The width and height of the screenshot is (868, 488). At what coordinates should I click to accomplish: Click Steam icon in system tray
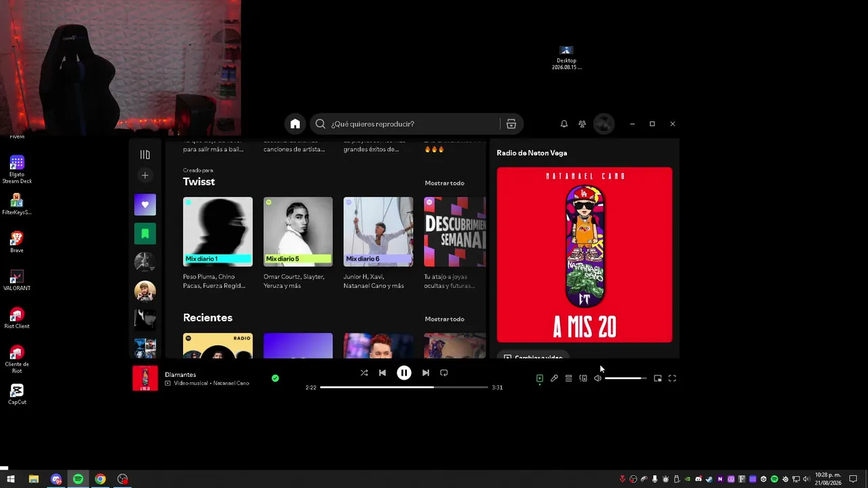click(x=709, y=479)
